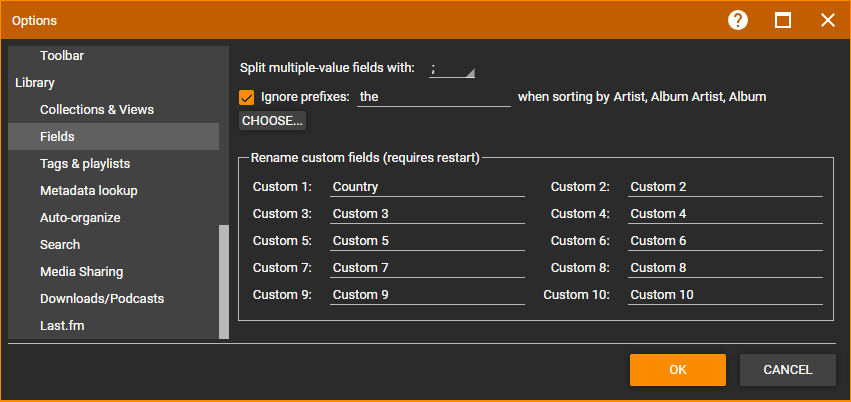Close the Options dialog

click(827, 20)
